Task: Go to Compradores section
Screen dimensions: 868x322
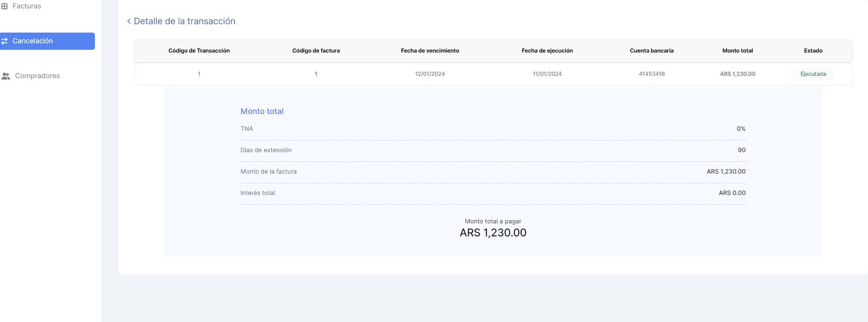Action: [x=37, y=76]
